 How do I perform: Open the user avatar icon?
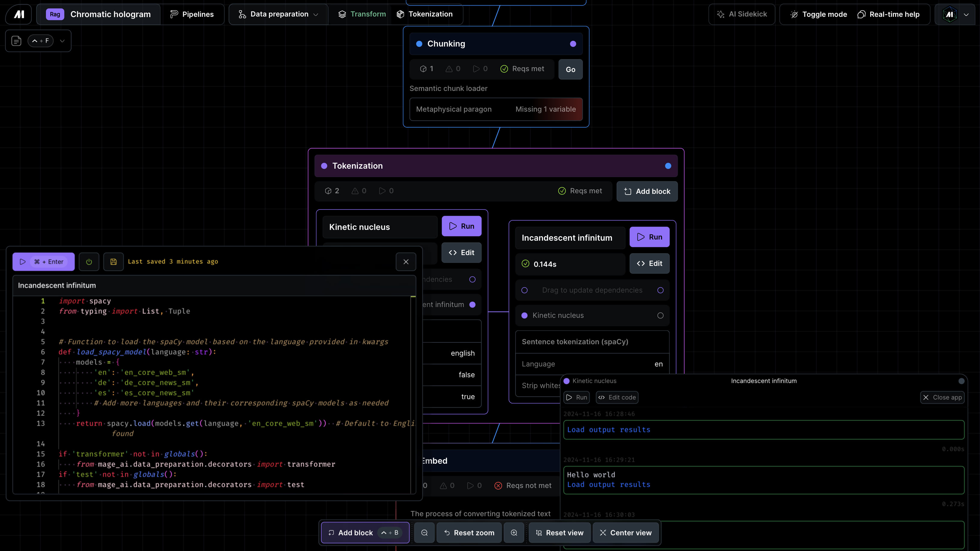click(950, 14)
